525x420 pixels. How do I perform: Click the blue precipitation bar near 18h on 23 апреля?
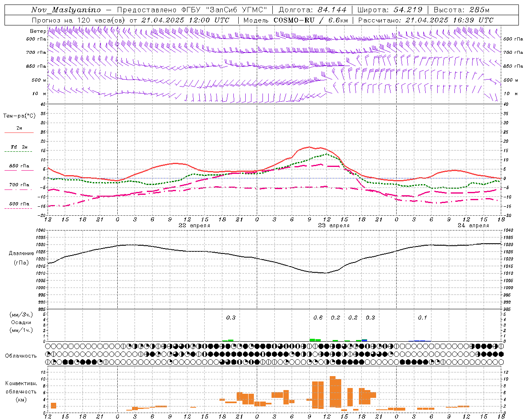[364, 340]
